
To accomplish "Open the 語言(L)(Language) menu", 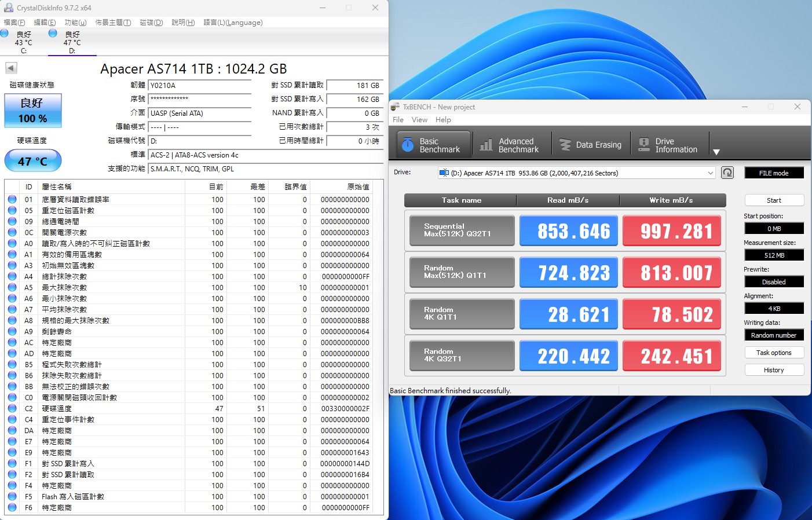I will coord(233,23).
